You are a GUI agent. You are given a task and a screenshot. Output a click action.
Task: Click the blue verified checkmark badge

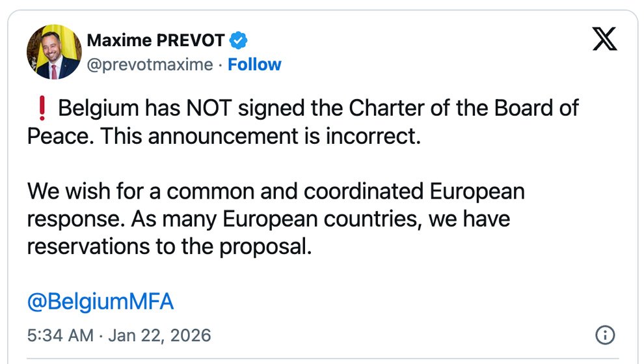pos(239,41)
